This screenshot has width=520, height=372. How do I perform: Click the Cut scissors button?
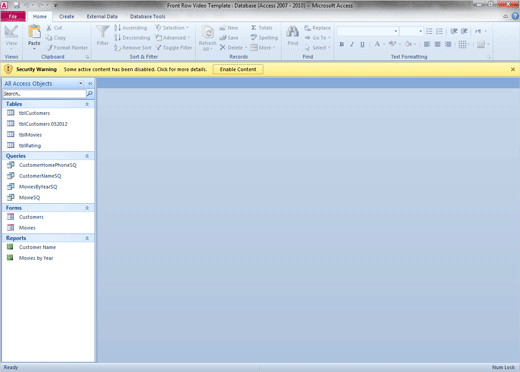(x=54, y=28)
